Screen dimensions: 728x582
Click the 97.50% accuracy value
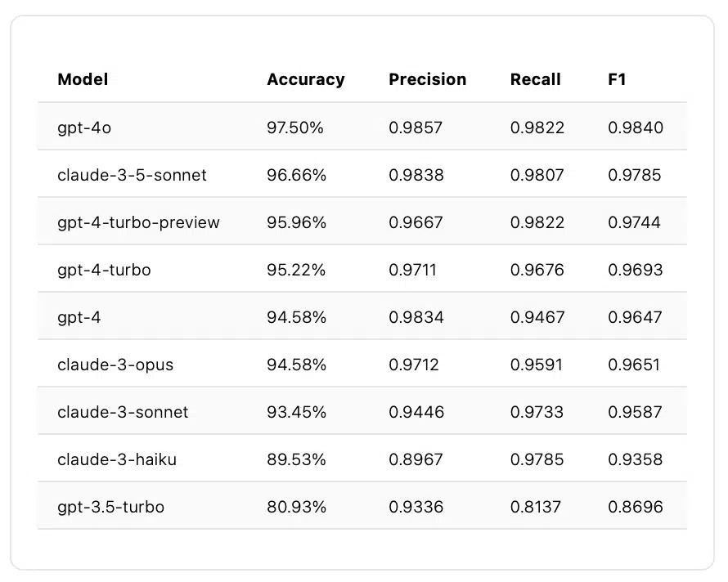pos(296,128)
